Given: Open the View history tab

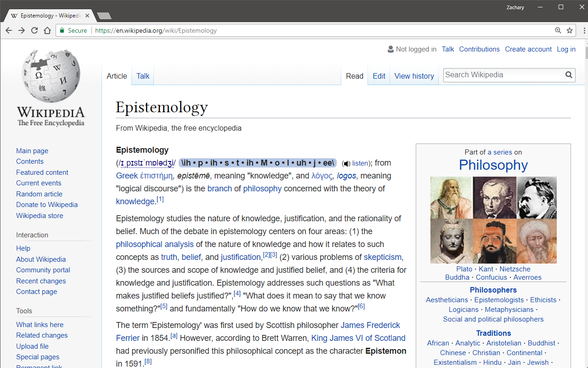Looking at the screenshot, I should [414, 76].
